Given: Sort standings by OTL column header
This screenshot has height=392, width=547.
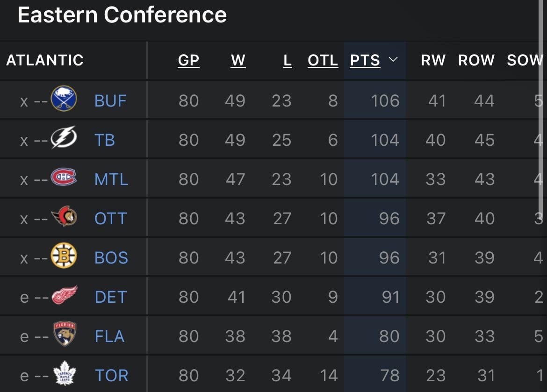Looking at the screenshot, I should coord(323,60).
